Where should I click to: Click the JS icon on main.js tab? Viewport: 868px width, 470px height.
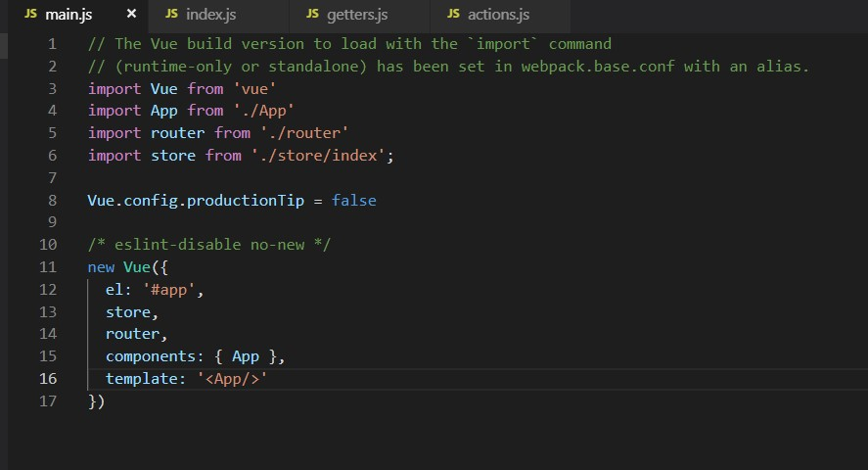31,14
